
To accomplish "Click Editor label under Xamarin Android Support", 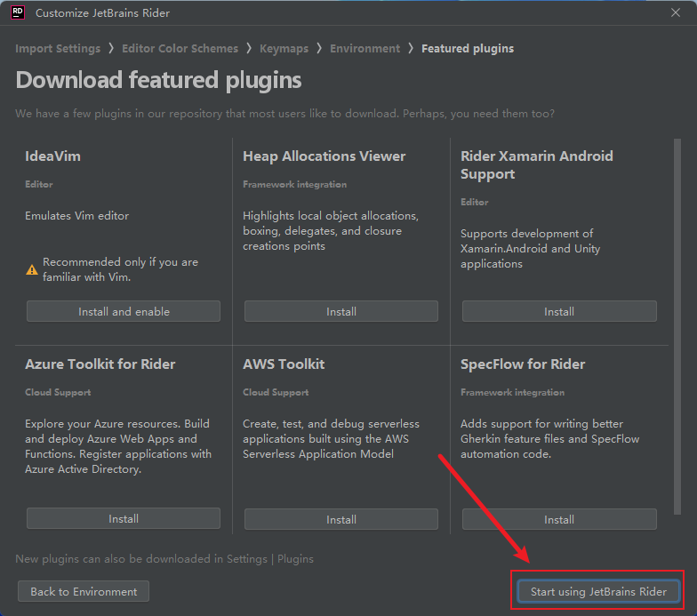I will (475, 202).
